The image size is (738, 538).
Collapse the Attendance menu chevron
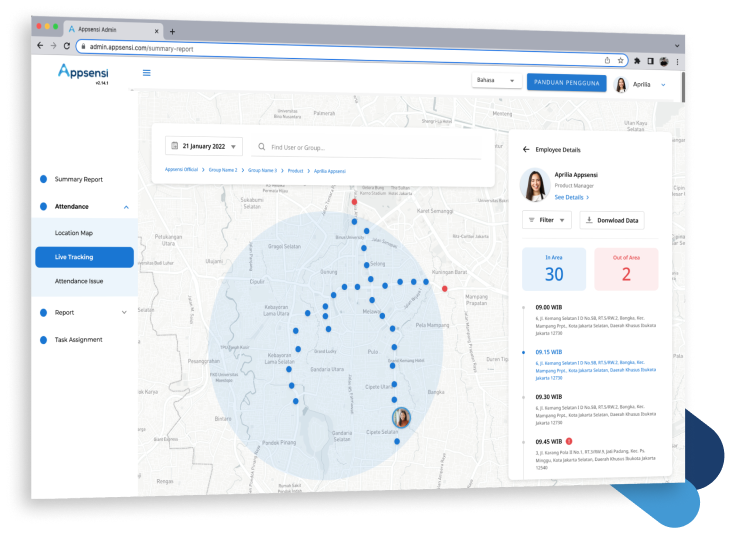pyautogui.click(x=126, y=207)
